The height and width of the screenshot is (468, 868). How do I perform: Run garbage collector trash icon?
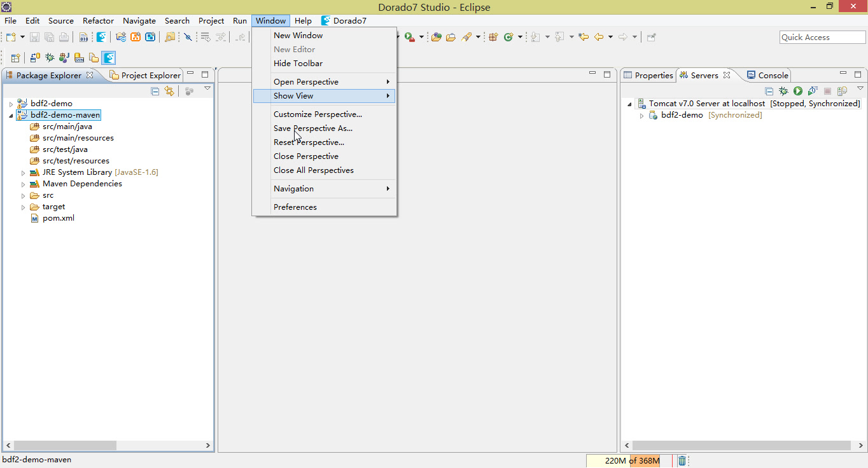(x=682, y=460)
